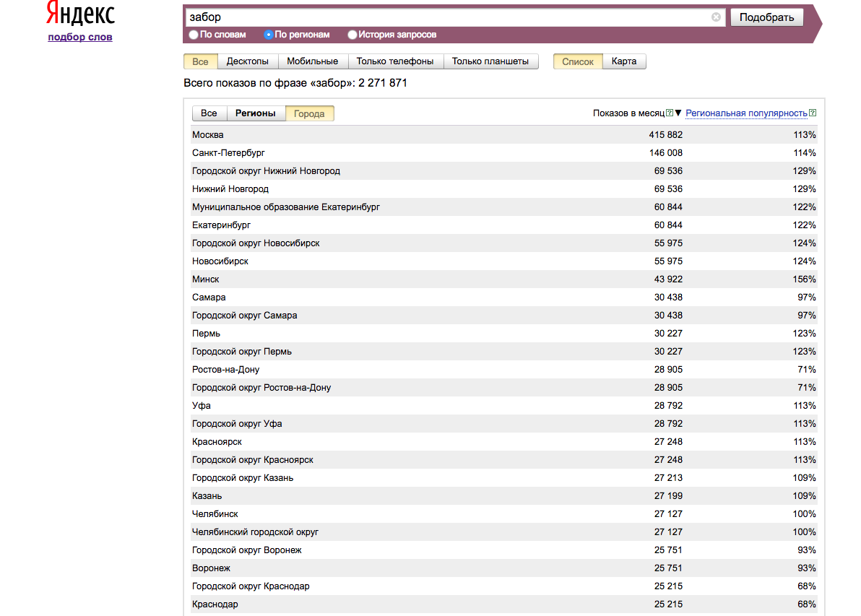
Task: Click help icon next to 'Показов в месяц'
Action: point(670,113)
